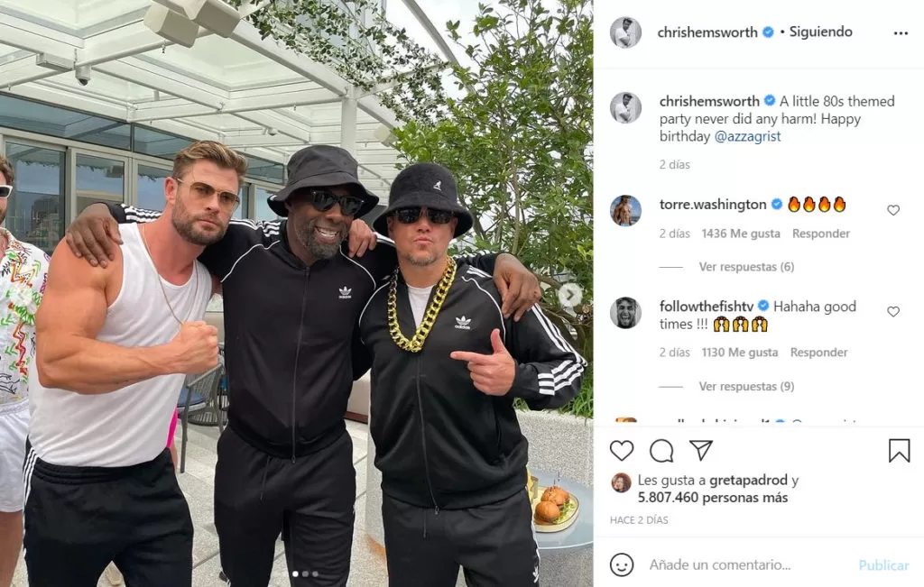
Task: Open 5.807.460 personas más likes list
Action: click(713, 498)
